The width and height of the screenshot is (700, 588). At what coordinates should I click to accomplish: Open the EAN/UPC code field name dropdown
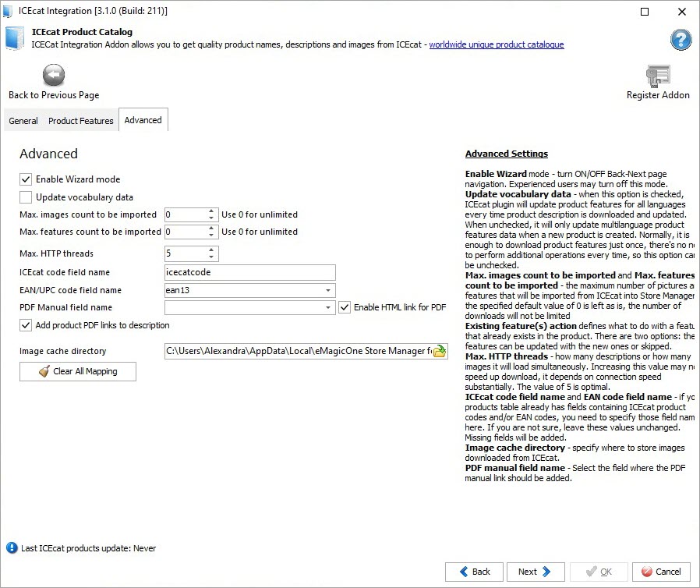(328, 290)
